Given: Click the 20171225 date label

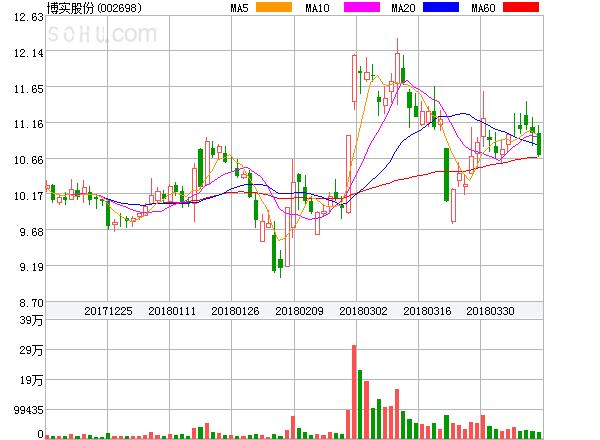Looking at the screenshot, I should (108, 311).
